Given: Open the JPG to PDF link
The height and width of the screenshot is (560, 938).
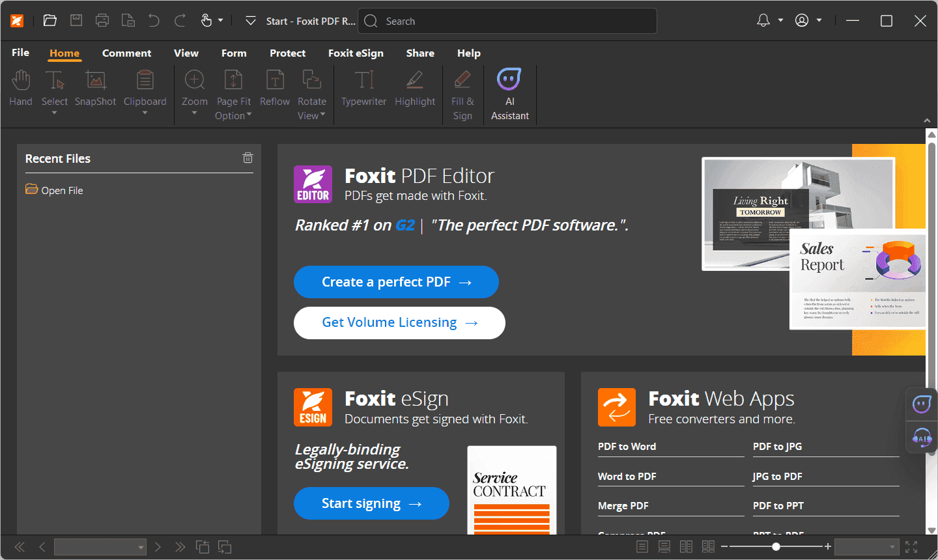Looking at the screenshot, I should [777, 477].
